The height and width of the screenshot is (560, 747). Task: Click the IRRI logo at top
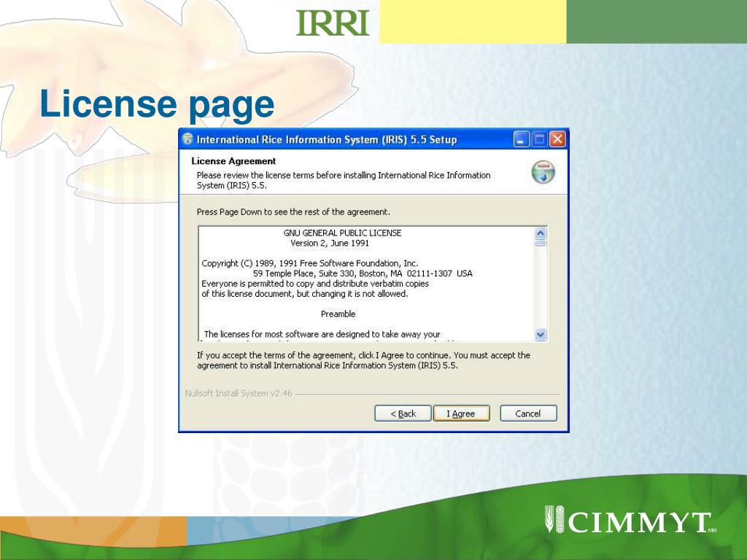pyautogui.click(x=333, y=23)
